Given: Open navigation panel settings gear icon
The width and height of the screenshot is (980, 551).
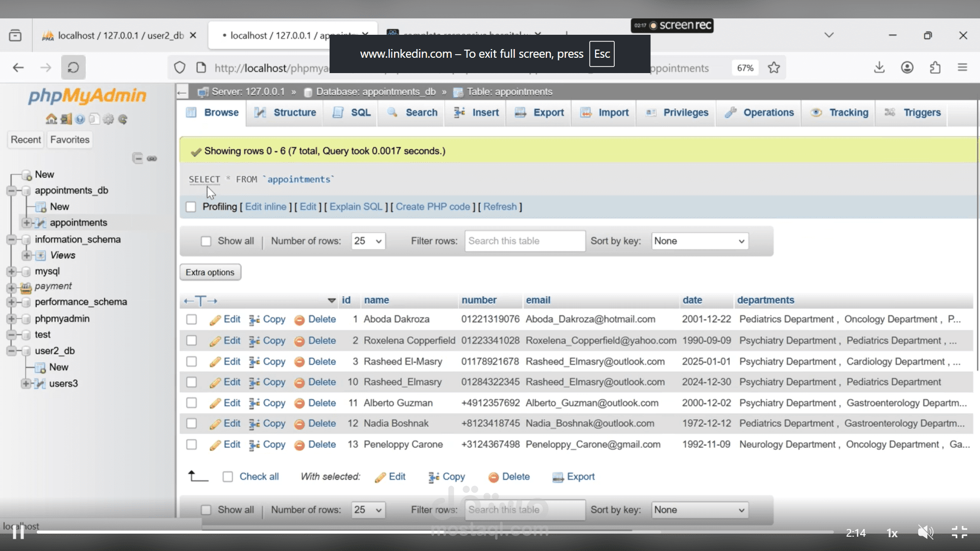Looking at the screenshot, I should click(x=108, y=119).
